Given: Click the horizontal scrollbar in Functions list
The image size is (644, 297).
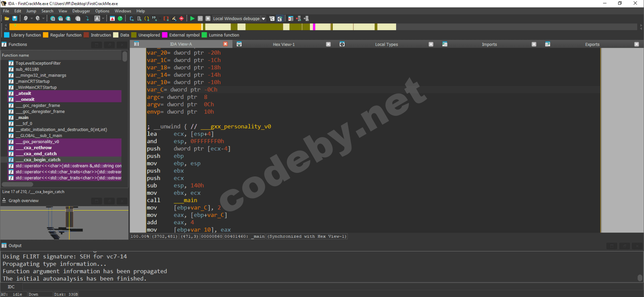Looking at the screenshot, I should click(x=18, y=184).
